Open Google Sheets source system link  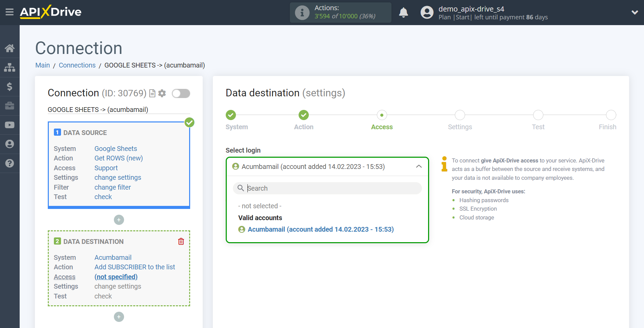click(x=116, y=149)
